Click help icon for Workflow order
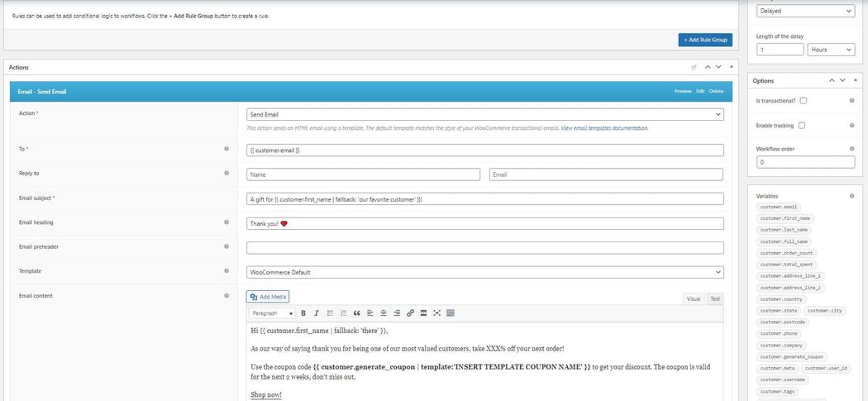The width and height of the screenshot is (868, 401). click(852, 149)
